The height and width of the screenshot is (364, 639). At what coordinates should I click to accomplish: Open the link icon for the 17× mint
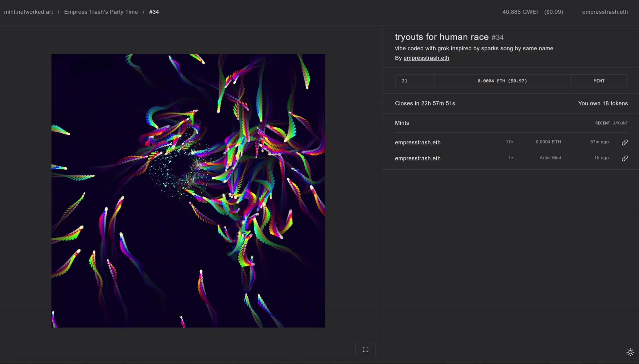(625, 142)
